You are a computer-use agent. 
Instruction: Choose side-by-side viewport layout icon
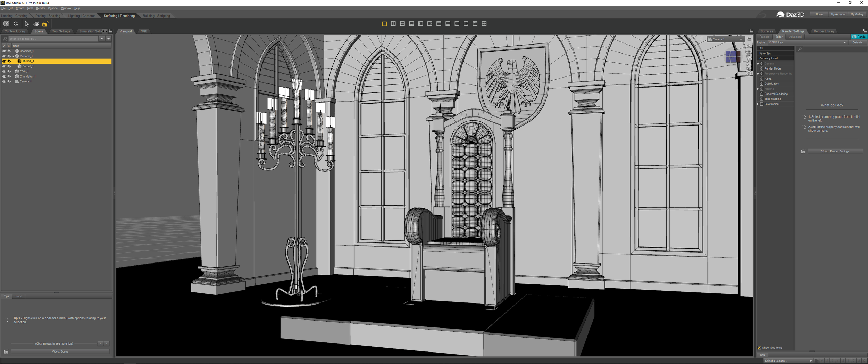coord(393,24)
